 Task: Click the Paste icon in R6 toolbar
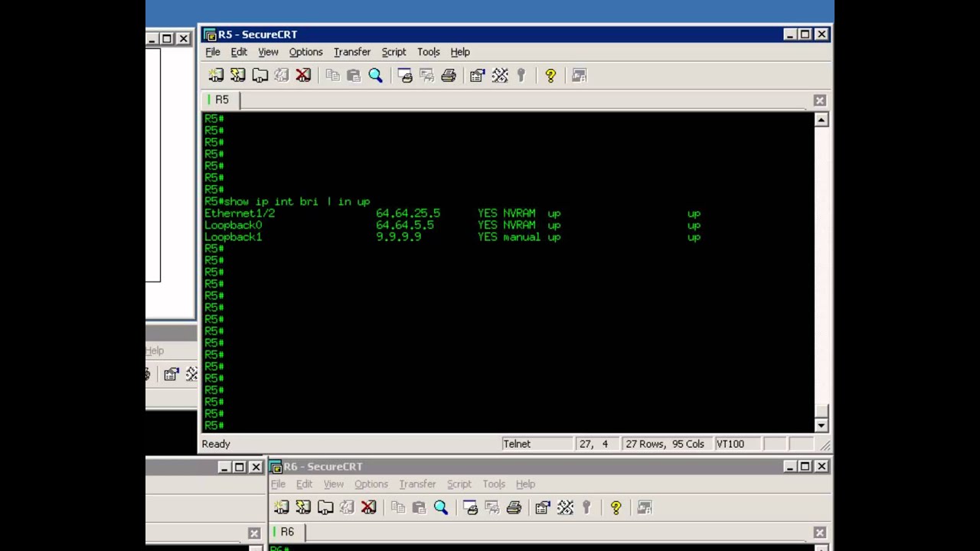(419, 507)
